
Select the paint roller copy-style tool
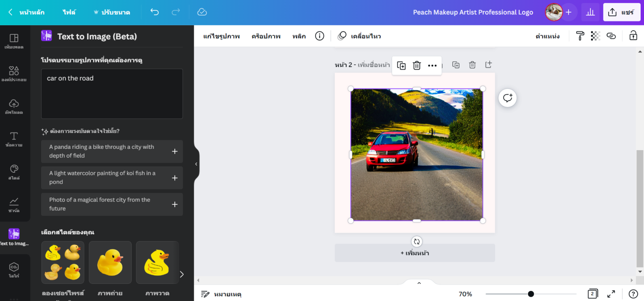point(579,36)
